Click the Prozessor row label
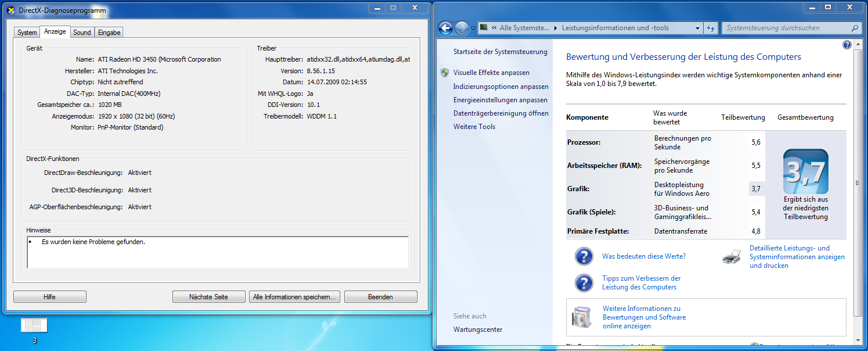868x351 pixels. point(584,142)
